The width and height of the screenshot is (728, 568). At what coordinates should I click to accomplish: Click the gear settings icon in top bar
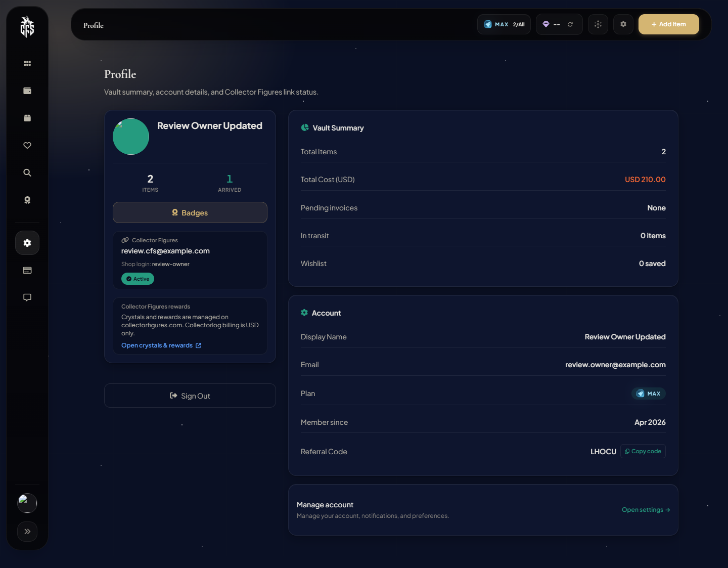click(623, 24)
